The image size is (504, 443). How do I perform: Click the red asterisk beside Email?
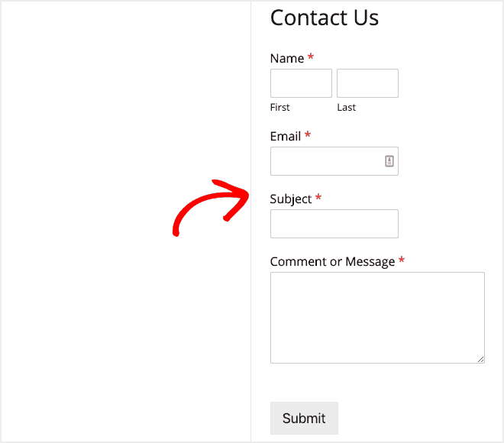[308, 136]
